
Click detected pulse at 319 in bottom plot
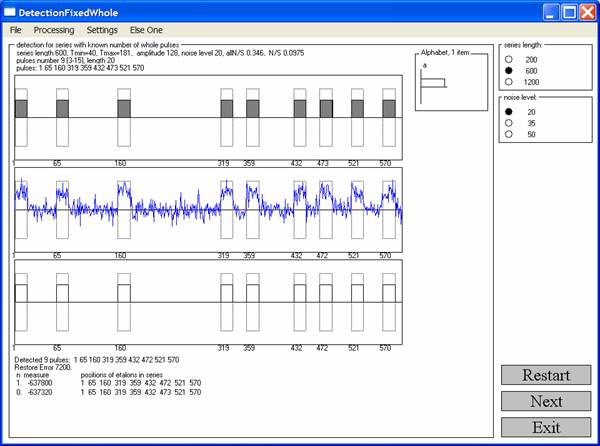click(x=227, y=293)
